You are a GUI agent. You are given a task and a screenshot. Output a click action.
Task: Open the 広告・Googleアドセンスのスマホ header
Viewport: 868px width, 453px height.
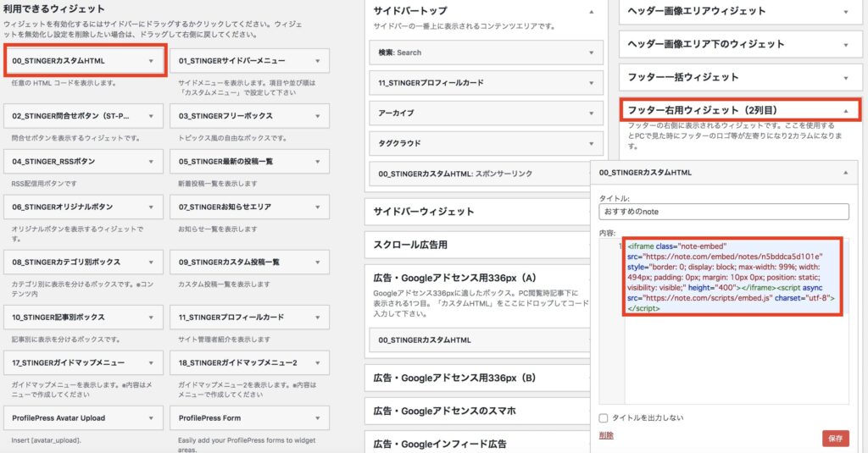[477, 411]
